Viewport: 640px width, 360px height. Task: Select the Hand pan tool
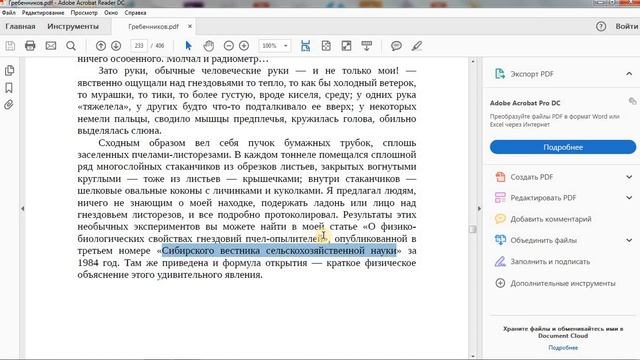[x=209, y=46]
